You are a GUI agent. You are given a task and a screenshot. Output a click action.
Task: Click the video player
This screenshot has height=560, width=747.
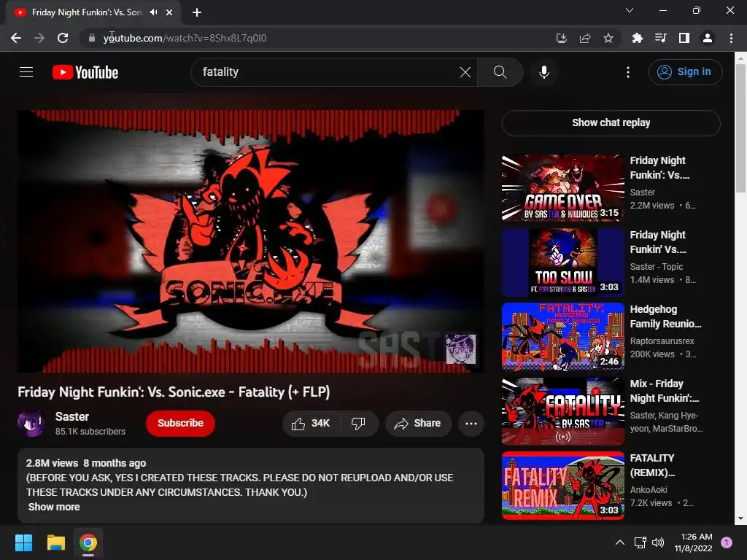[251, 241]
